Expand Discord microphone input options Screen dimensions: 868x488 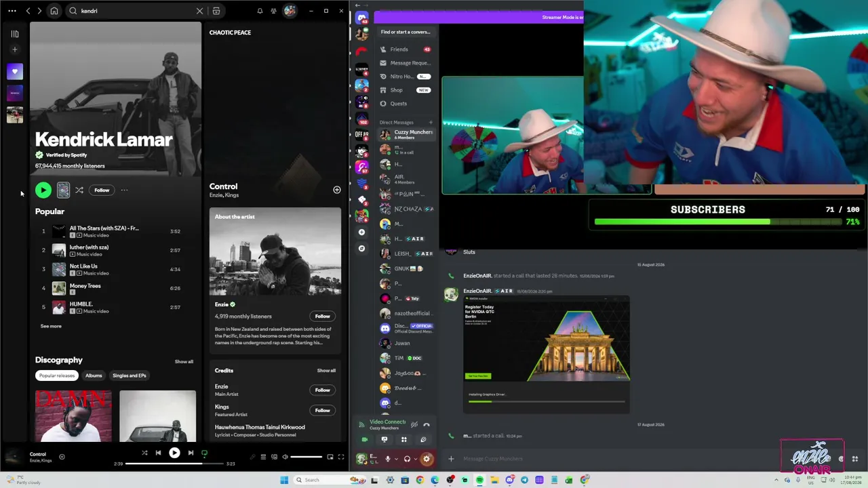[396, 459]
